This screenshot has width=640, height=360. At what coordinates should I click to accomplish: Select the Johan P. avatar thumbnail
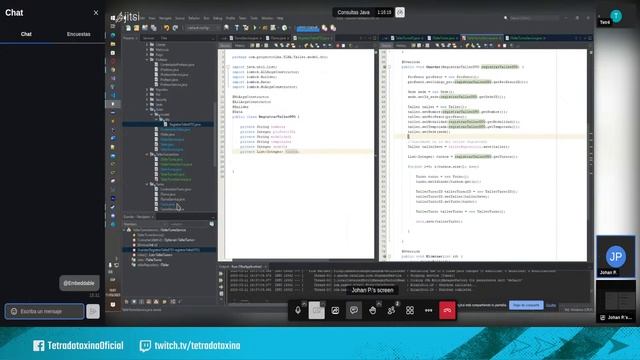(616, 257)
